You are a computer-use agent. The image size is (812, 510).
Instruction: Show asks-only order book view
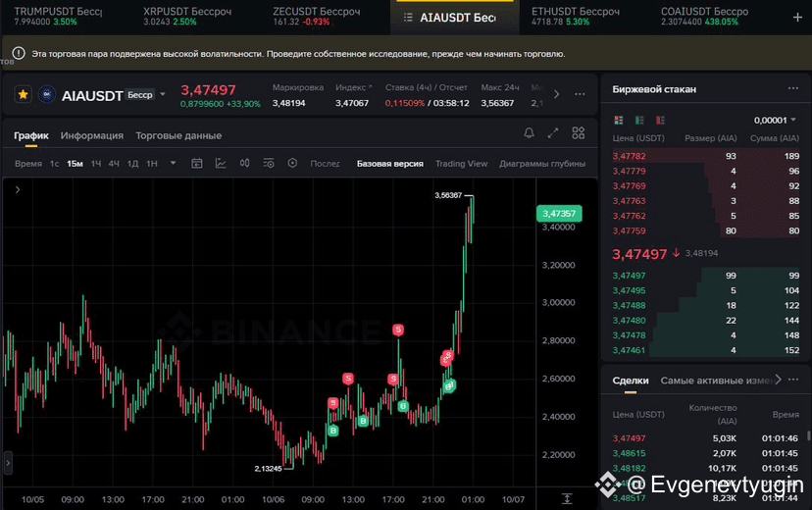pos(660,120)
